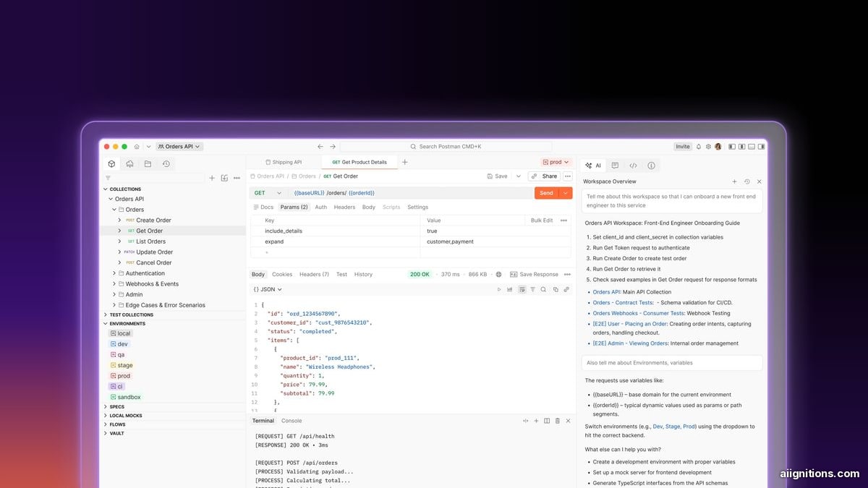Go forward with the right arrow
Image resolution: width=868 pixels, height=488 pixels.
[x=333, y=146]
